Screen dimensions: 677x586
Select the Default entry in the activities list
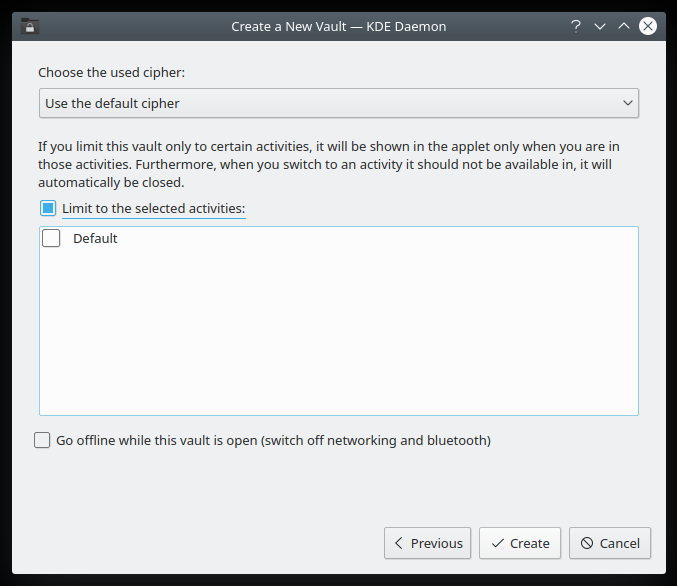(x=95, y=238)
